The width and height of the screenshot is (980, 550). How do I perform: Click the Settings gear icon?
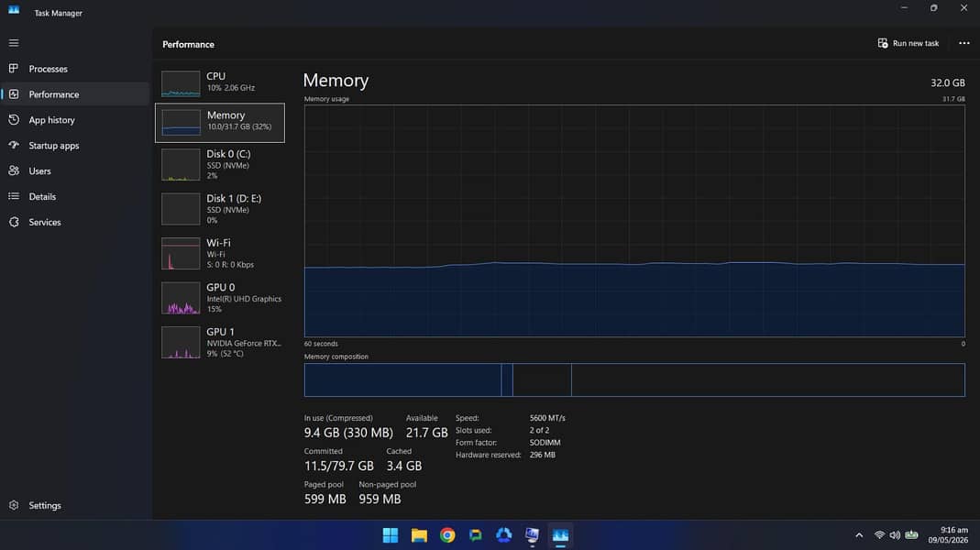coord(14,505)
